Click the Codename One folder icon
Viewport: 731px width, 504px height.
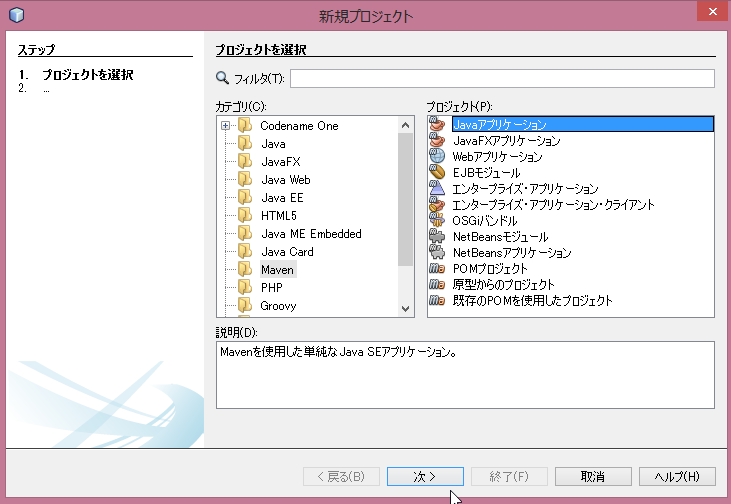tap(245, 125)
